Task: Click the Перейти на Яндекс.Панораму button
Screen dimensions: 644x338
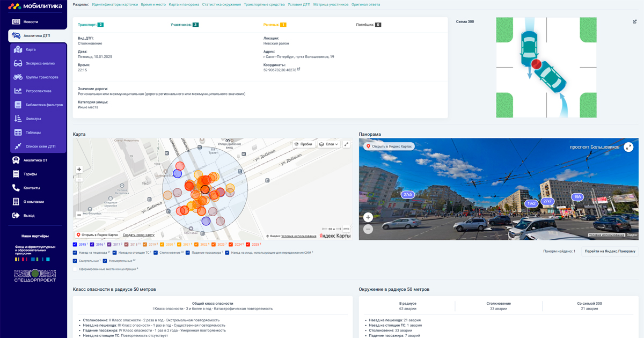Action: [x=610, y=251]
